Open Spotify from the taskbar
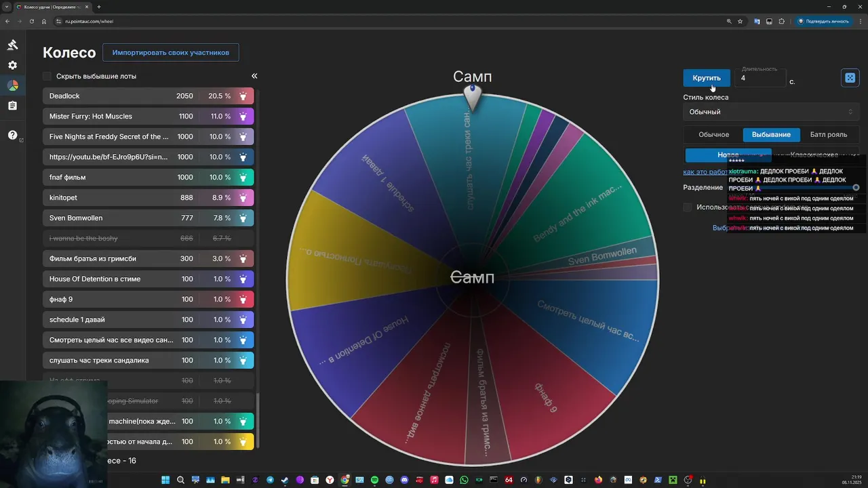The image size is (868, 488). click(375, 480)
